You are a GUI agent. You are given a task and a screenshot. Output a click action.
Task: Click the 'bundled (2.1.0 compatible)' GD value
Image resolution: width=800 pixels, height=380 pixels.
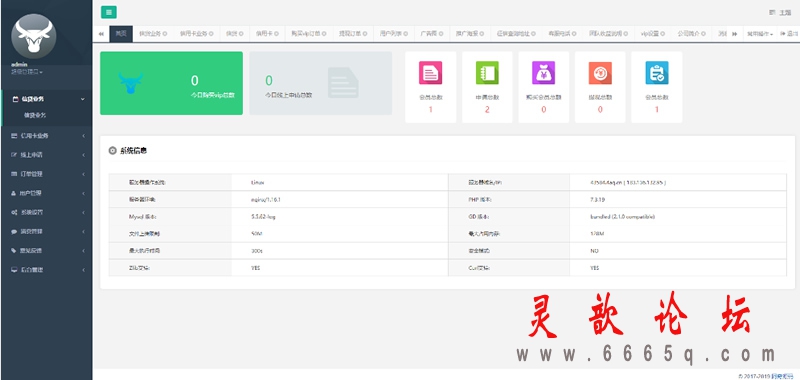(x=622, y=217)
